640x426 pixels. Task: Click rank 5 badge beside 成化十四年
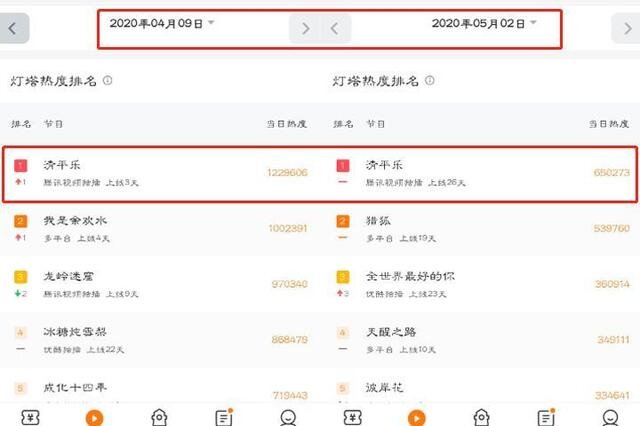click(x=20, y=388)
